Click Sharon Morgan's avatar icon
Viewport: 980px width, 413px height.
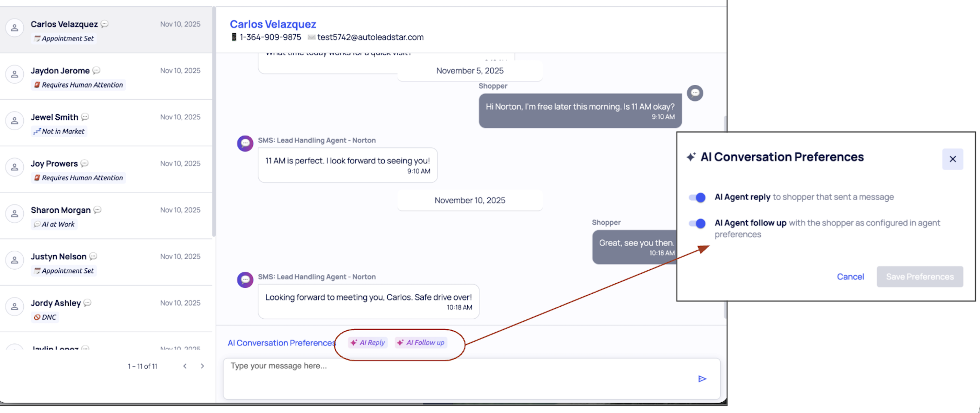pos(14,214)
